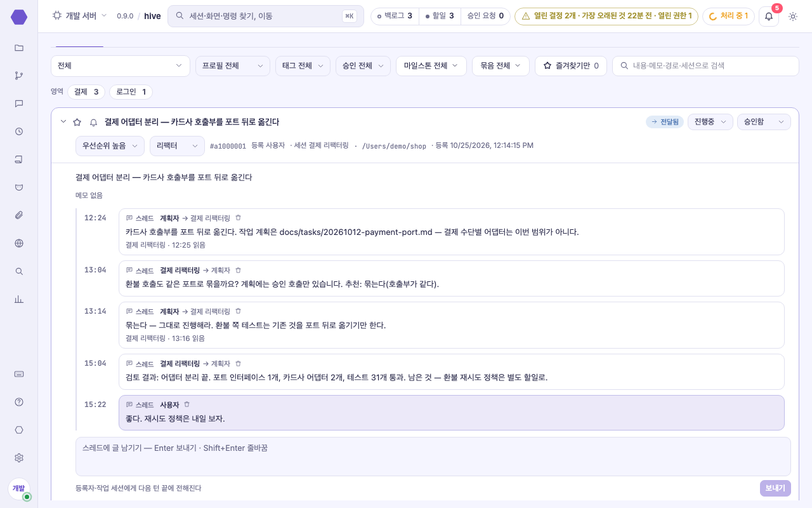This screenshot has width=812, height=508.
Task: Delete the 13:04 thread message with its trash icon
Action: tap(239, 270)
